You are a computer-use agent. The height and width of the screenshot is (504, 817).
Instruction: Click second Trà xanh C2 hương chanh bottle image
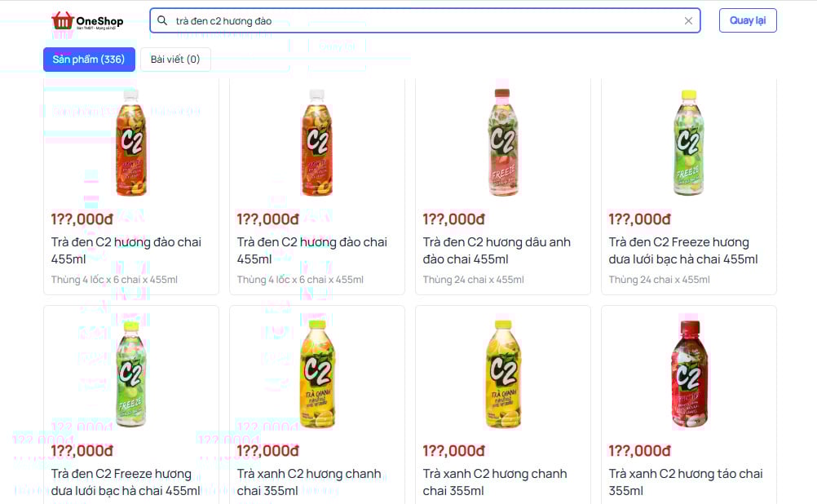click(x=503, y=374)
